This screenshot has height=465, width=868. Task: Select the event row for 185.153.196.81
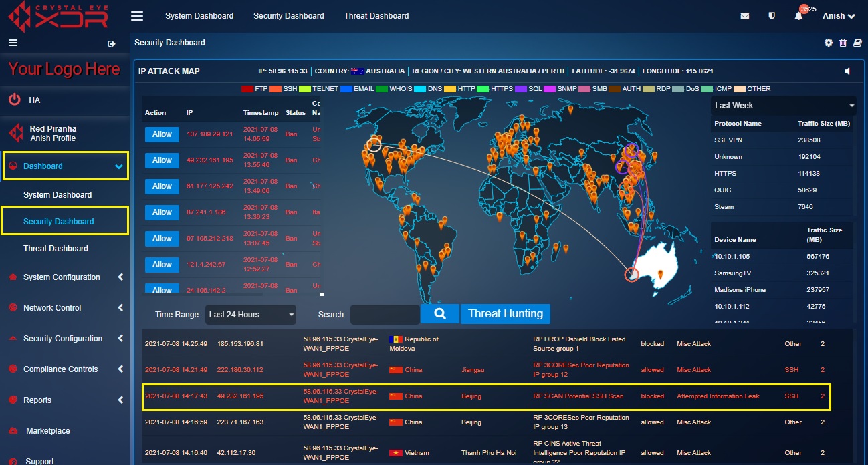(487, 344)
